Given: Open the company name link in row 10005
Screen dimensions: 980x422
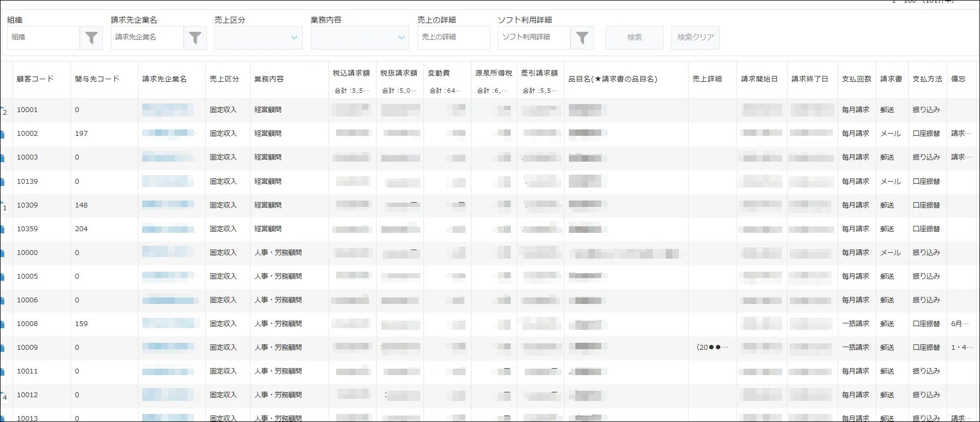Looking at the screenshot, I should [168, 276].
